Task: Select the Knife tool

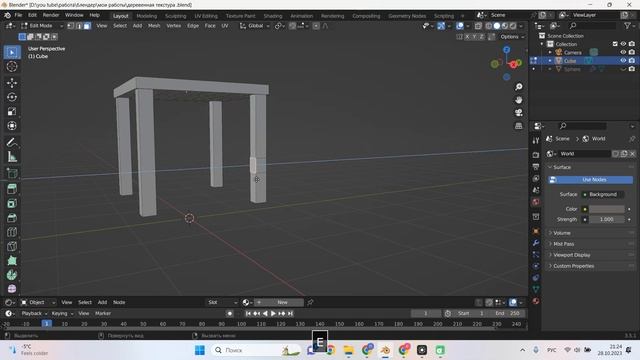Action: (12, 246)
